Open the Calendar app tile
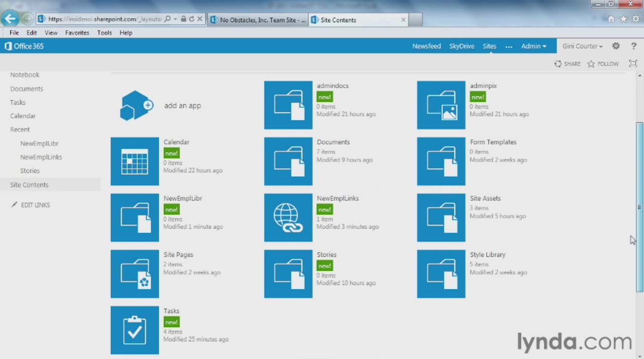 [135, 161]
